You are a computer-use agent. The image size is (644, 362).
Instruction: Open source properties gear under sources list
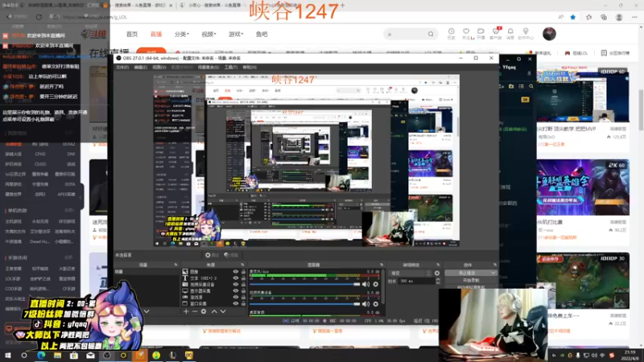pyautogui.click(x=204, y=311)
